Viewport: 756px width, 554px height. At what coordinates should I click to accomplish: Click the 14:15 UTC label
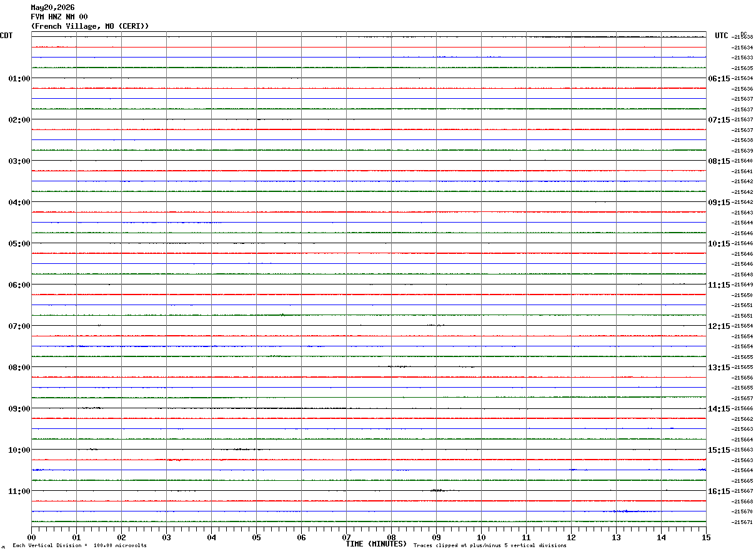(719, 409)
